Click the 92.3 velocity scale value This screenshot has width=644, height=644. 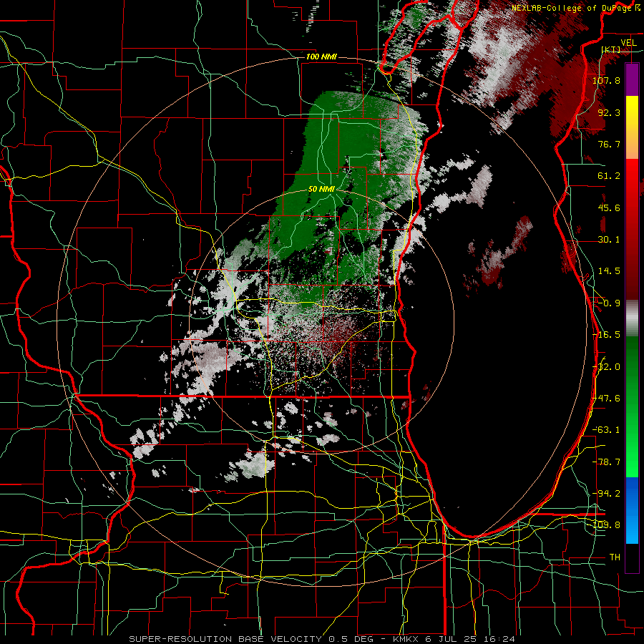[609, 112]
